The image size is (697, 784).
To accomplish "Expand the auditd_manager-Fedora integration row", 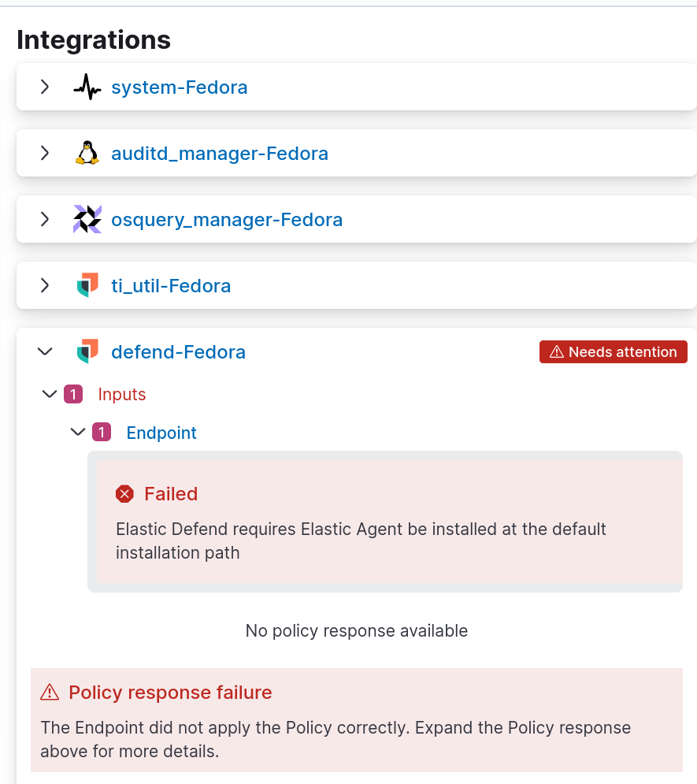I will [45, 153].
